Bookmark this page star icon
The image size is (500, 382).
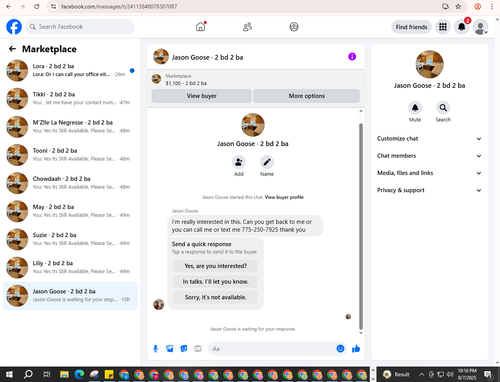point(458,6)
